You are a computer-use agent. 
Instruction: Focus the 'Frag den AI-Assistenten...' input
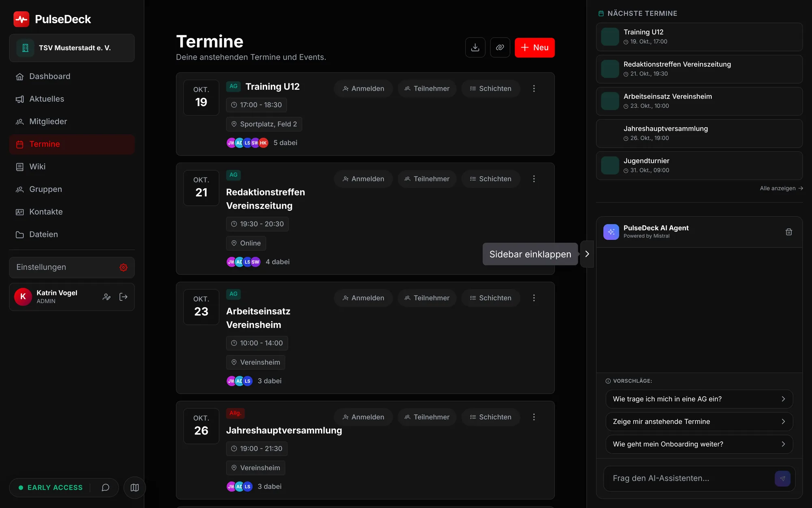click(x=690, y=478)
